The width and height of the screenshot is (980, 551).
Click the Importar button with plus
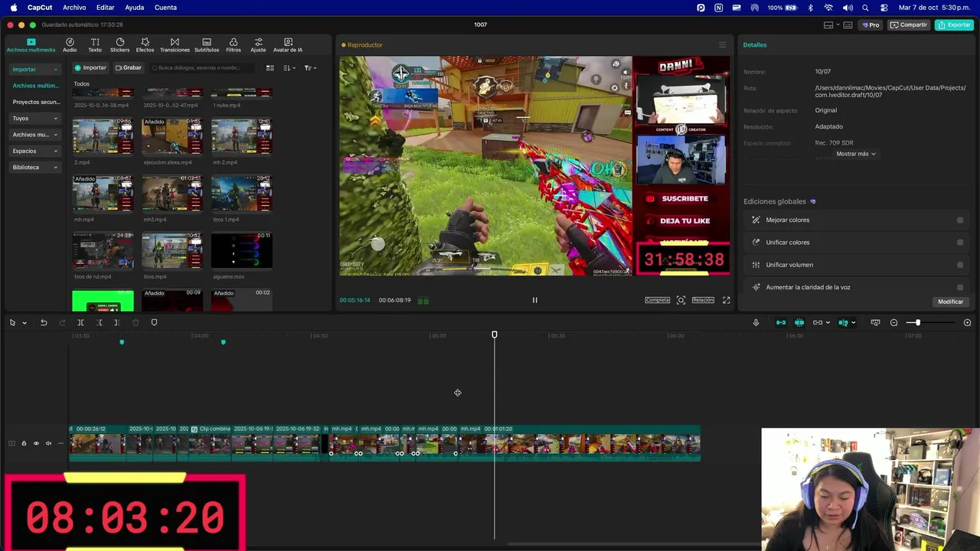[90, 67]
